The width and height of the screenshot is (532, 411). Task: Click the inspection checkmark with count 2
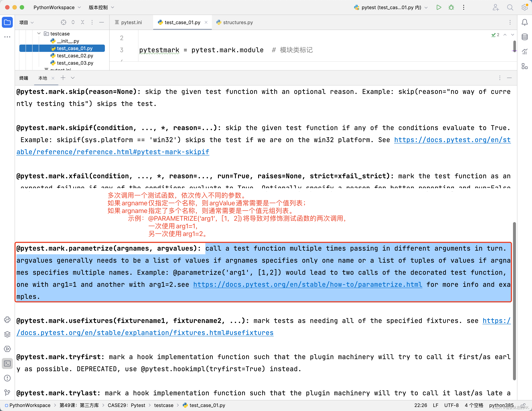click(x=495, y=35)
